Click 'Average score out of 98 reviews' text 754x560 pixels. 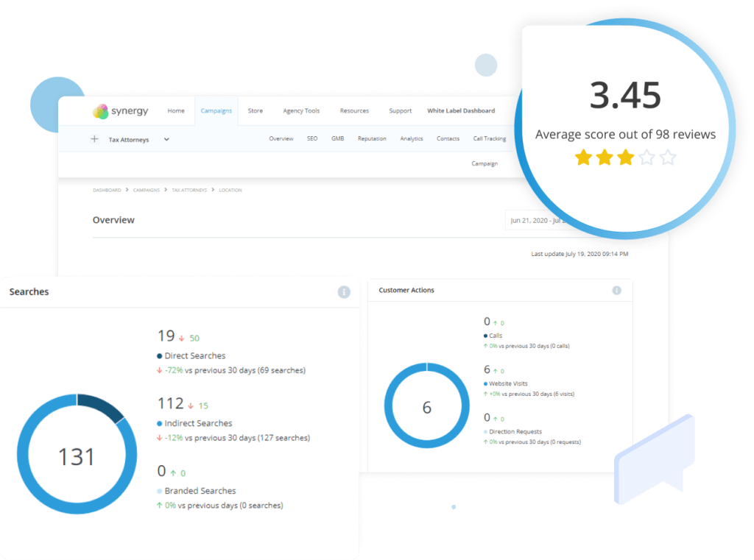(x=625, y=134)
